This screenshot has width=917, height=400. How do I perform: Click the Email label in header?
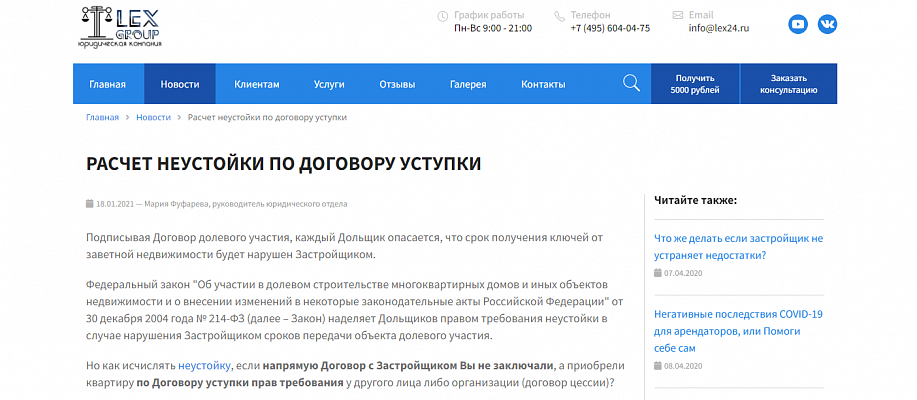[701, 15]
